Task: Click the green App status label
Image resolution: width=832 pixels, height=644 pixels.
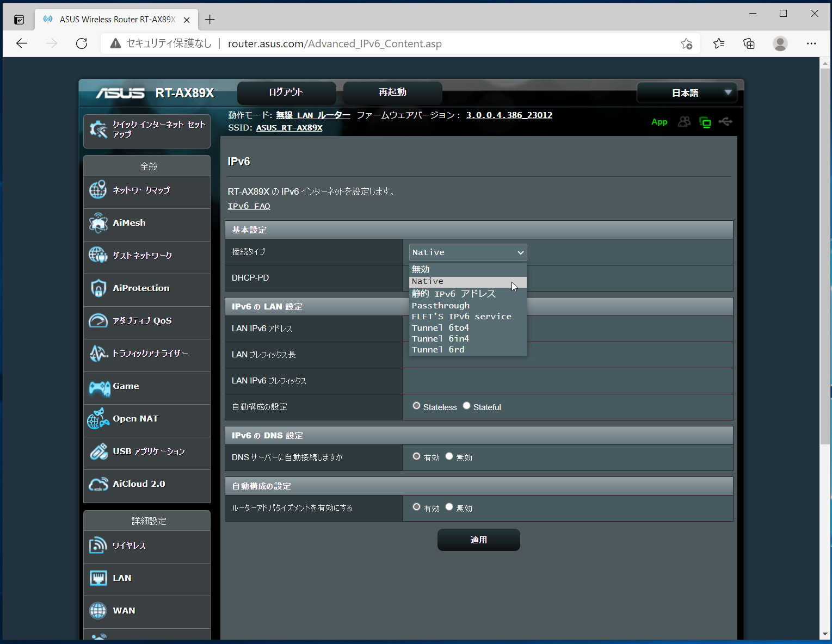Action: tap(660, 122)
